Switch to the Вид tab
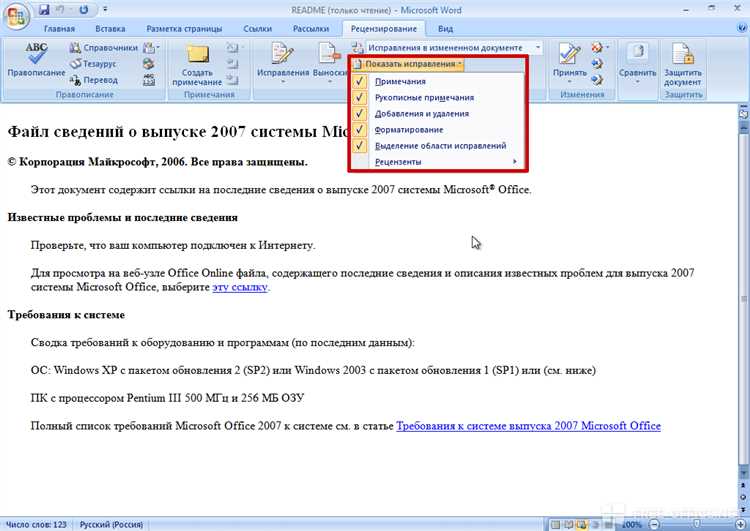This screenshot has width=750, height=531. [x=445, y=29]
